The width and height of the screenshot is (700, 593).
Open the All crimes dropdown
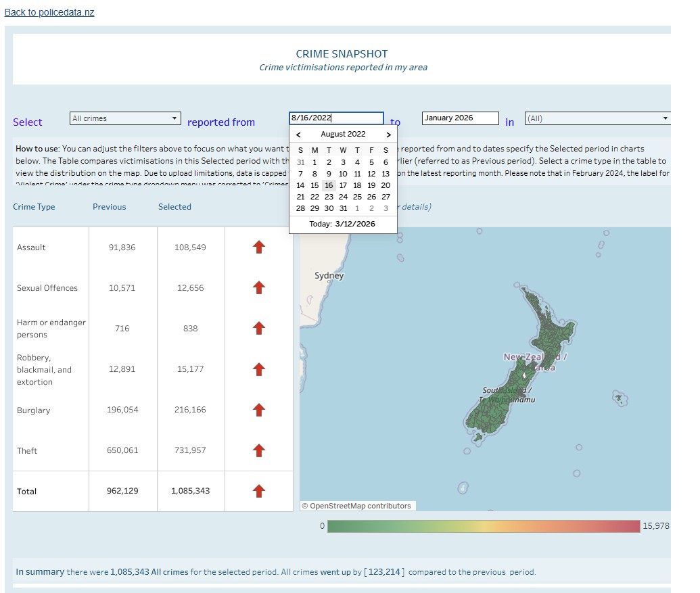pos(125,118)
